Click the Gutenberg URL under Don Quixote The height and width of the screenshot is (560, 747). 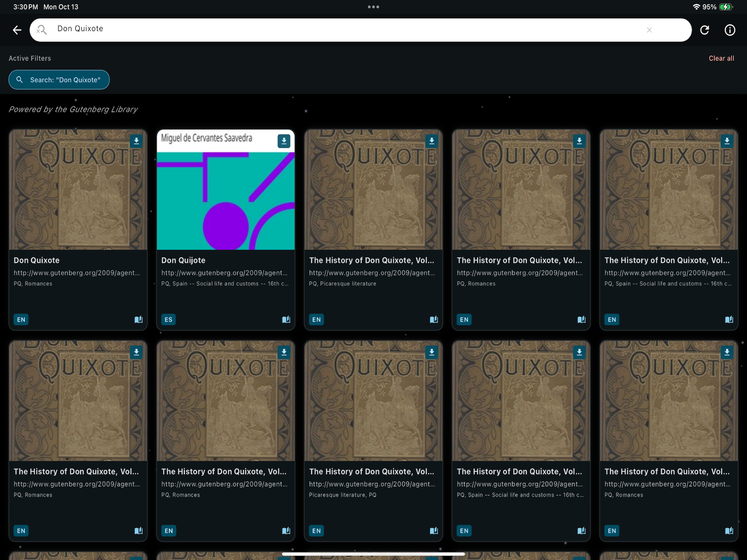point(77,273)
